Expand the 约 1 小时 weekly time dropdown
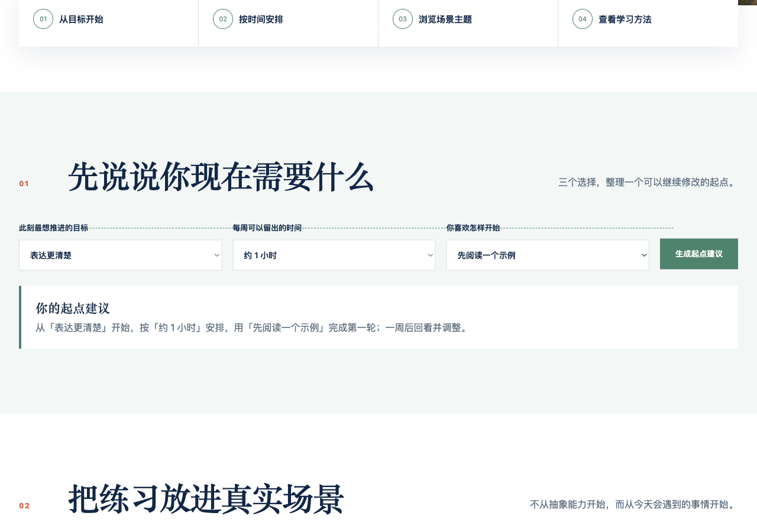757x532 pixels. [334, 255]
